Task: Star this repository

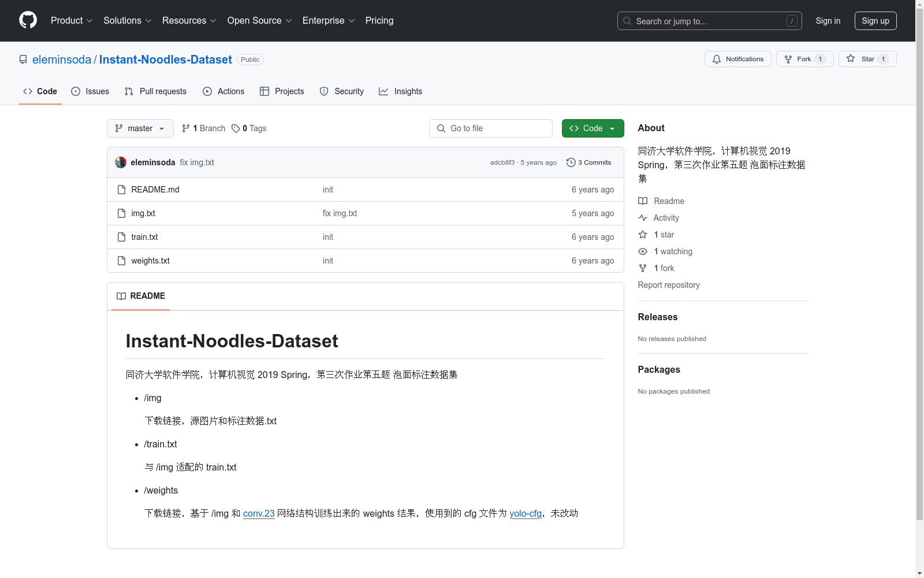Action: click(867, 59)
